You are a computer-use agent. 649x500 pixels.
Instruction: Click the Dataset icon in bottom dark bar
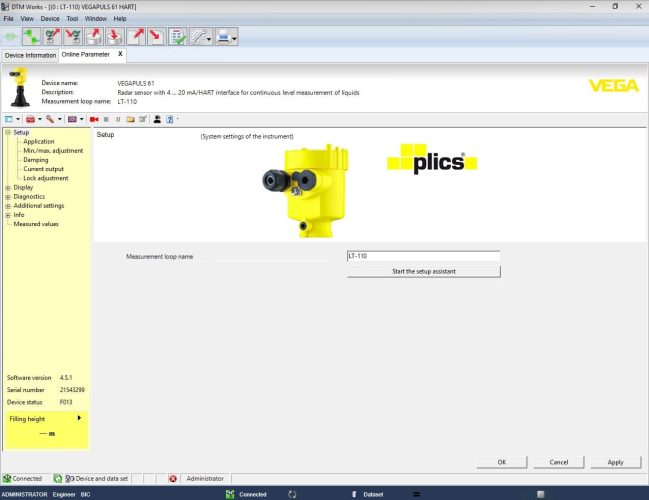(354, 494)
